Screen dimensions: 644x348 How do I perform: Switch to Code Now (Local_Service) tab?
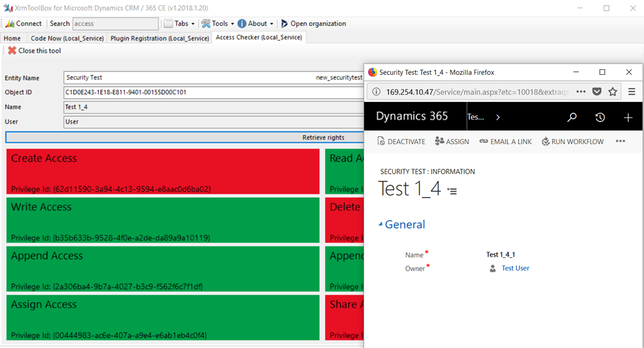[67, 38]
